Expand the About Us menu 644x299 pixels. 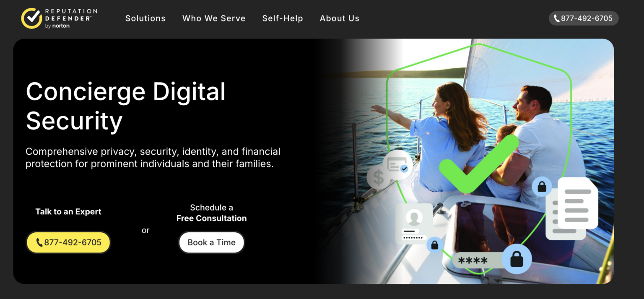(340, 18)
